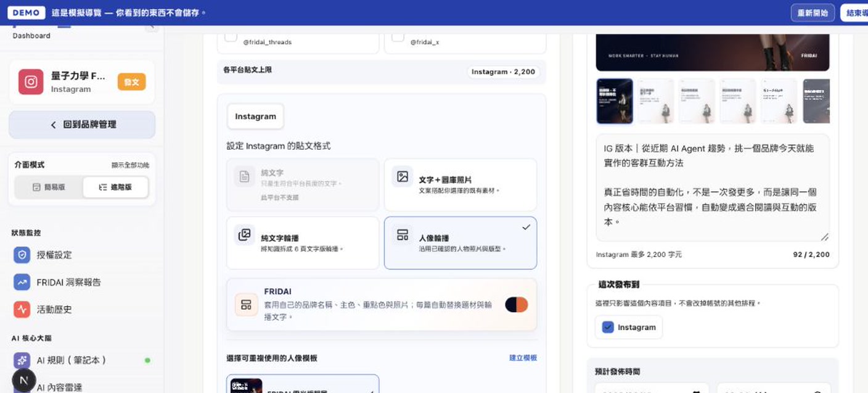Click the 各平台貼文上限 heading
Screen dimensions: 868x393
coord(247,70)
